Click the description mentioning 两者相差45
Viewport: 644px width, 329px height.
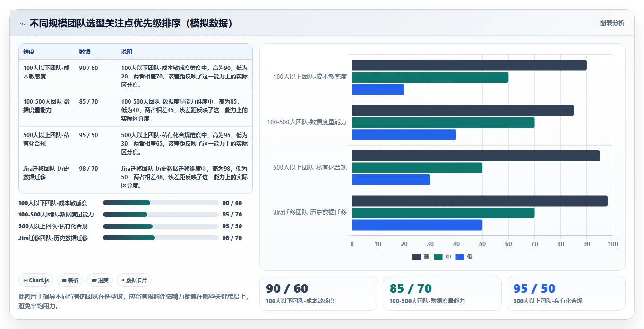coord(185,110)
